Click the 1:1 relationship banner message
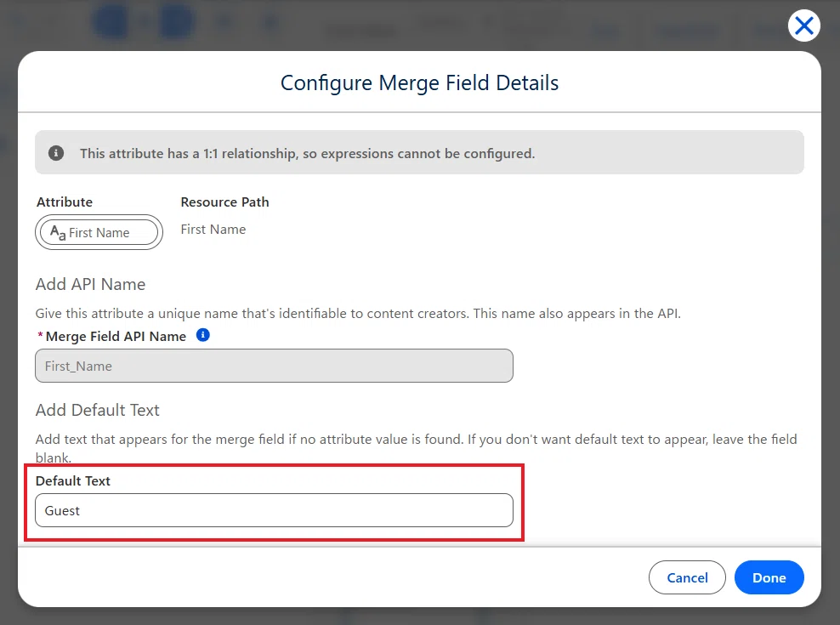 (x=308, y=154)
